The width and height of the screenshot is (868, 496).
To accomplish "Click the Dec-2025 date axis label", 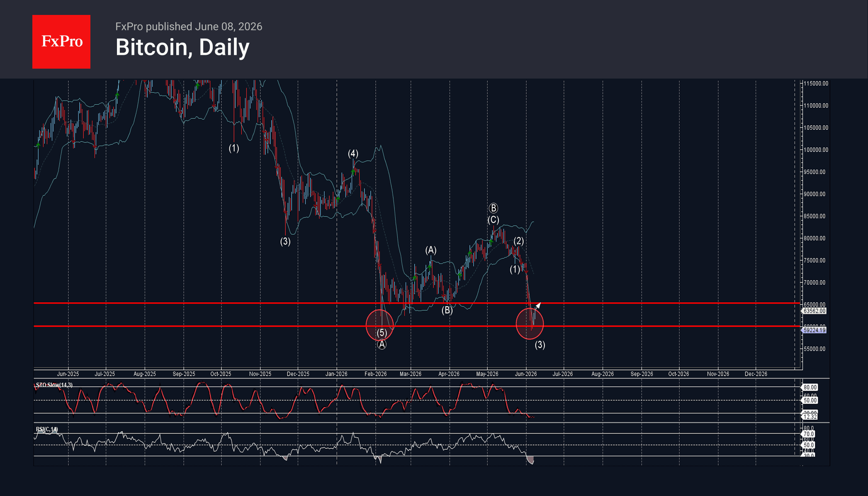I will pyautogui.click(x=298, y=374).
